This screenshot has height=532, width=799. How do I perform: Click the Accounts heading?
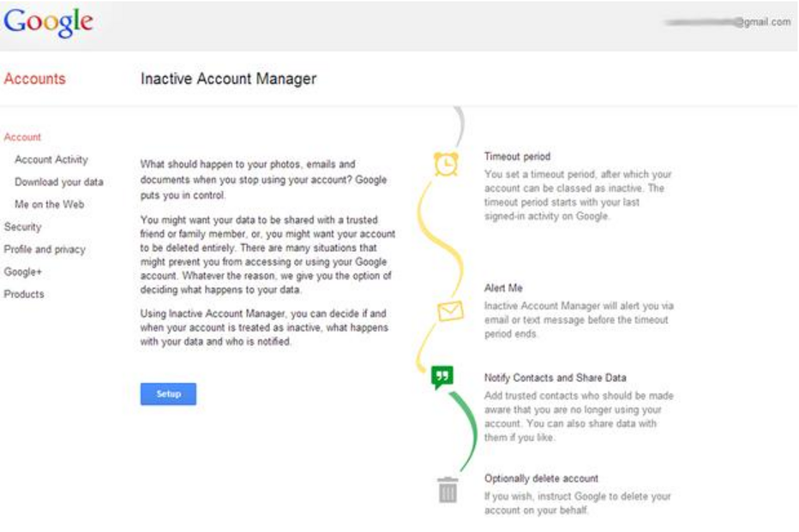pos(37,78)
